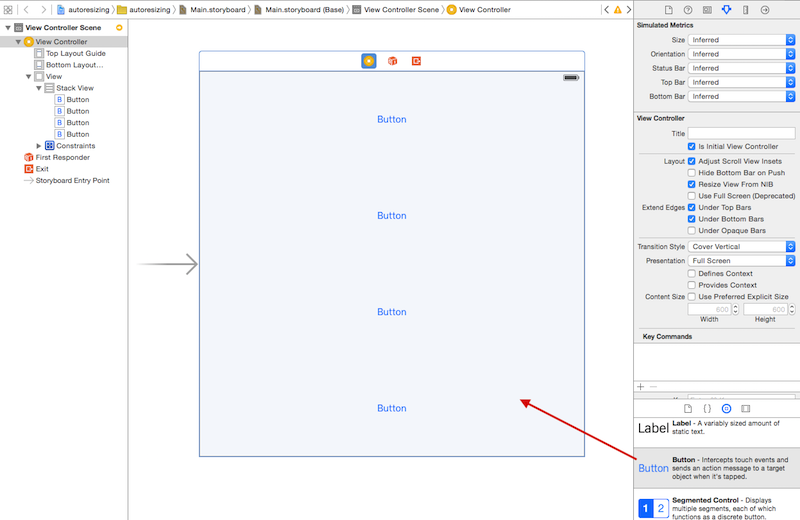Open the Identity inspector tab
This screenshot has height=520, width=800.
click(x=707, y=10)
